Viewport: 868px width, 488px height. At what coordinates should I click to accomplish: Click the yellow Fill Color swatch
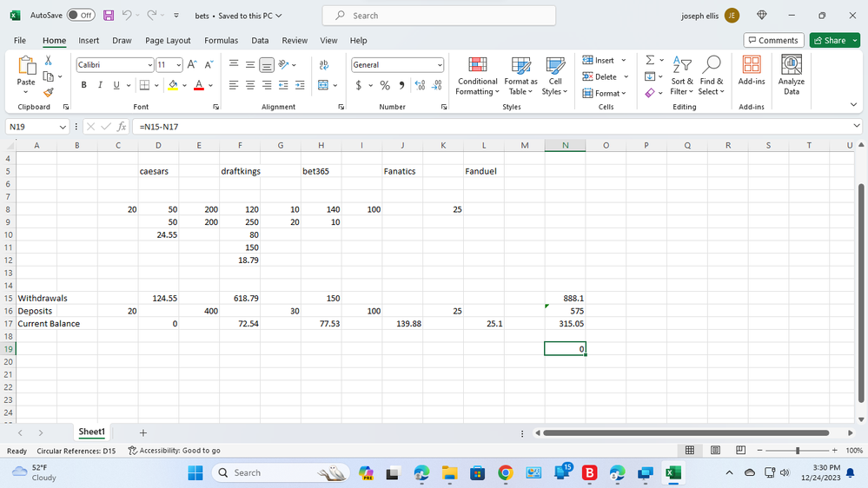click(173, 85)
